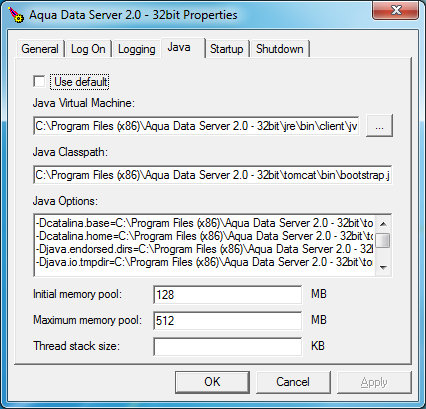Click the Java Options scroll down arrow
The height and width of the screenshot is (409, 426).
(383, 267)
